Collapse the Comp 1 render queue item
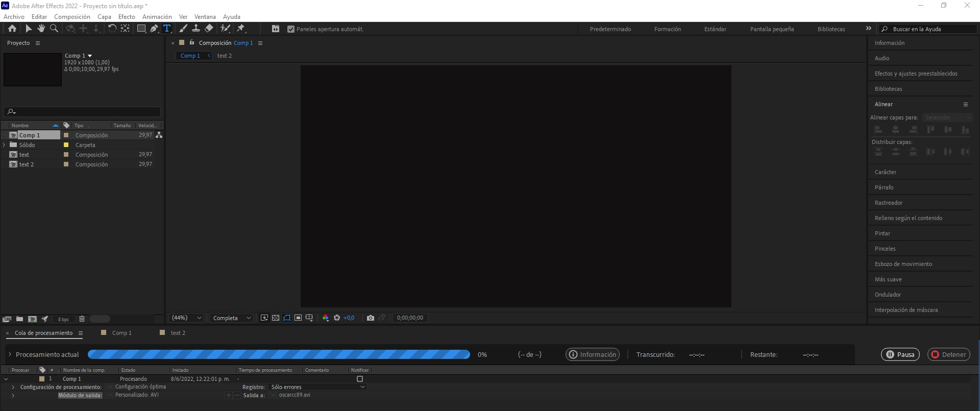This screenshot has width=980, height=411. pos(6,379)
